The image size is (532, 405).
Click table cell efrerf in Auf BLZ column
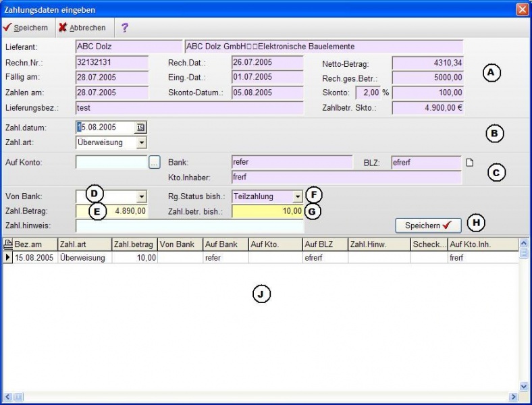[x=325, y=258]
